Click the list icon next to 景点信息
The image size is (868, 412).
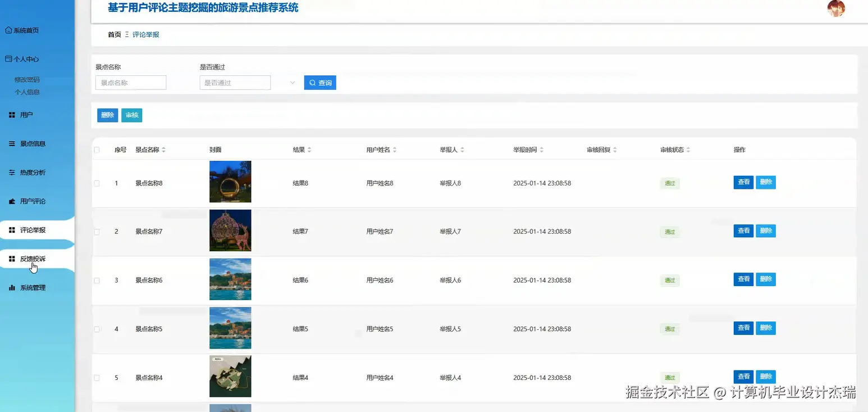pyautogui.click(x=12, y=144)
